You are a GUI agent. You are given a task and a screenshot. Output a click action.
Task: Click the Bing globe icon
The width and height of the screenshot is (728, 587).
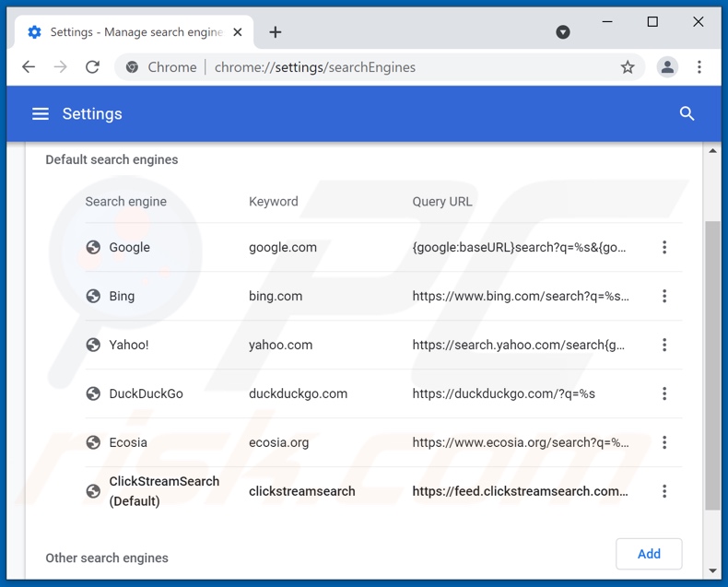point(93,296)
